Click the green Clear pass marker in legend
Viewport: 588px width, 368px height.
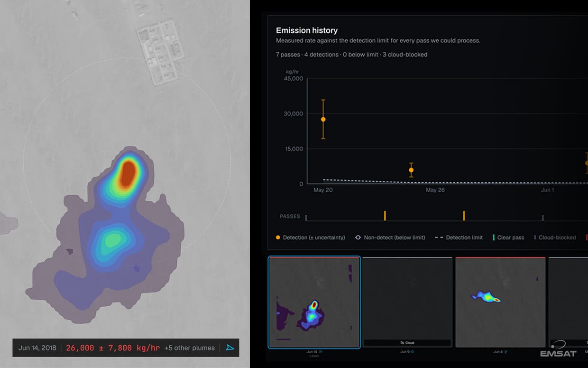click(x=493, y=237)
